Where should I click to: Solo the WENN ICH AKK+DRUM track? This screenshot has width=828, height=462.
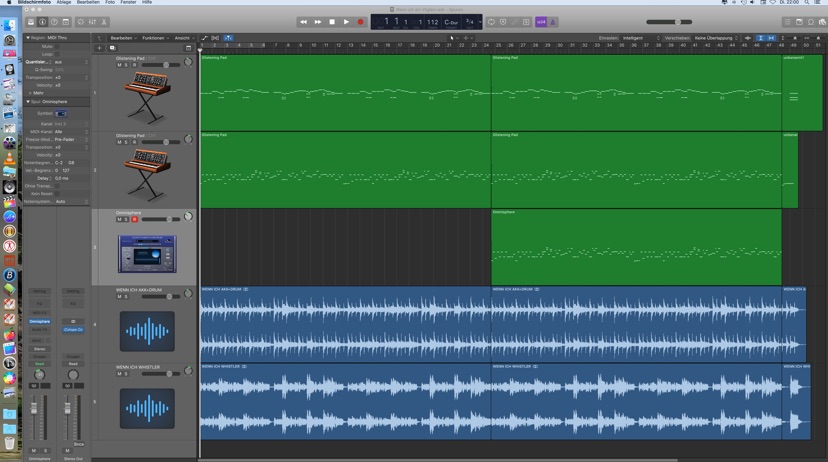[x=126, y=297]
